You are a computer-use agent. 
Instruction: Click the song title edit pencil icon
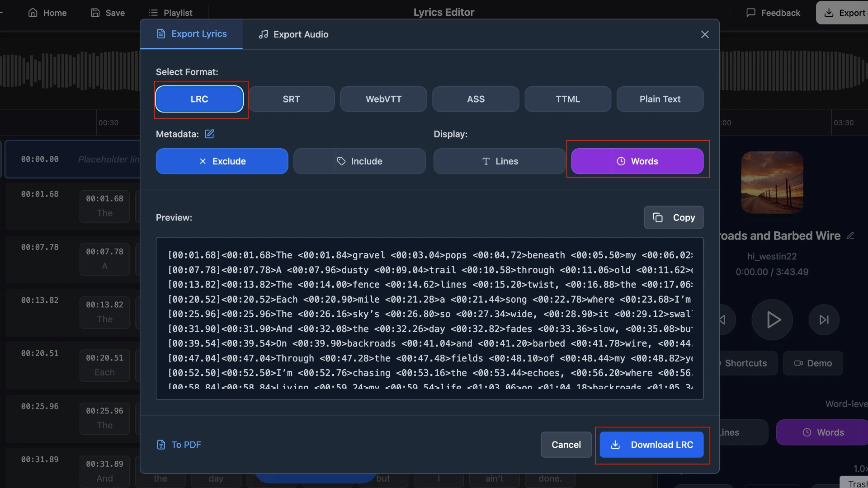click(850, 236)
